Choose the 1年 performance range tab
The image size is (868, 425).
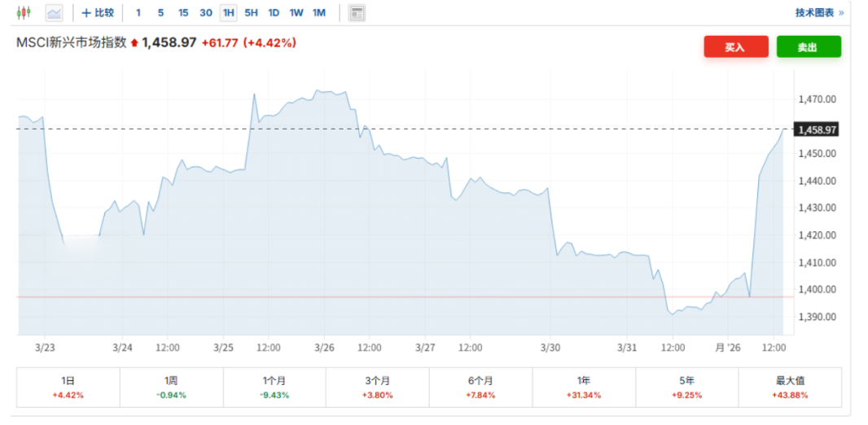pos(584,387)
